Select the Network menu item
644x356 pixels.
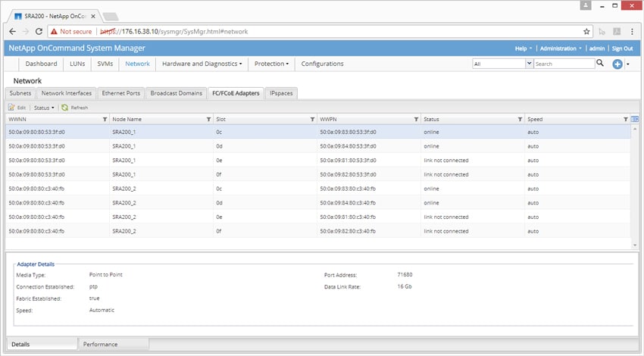coord(138,64)
